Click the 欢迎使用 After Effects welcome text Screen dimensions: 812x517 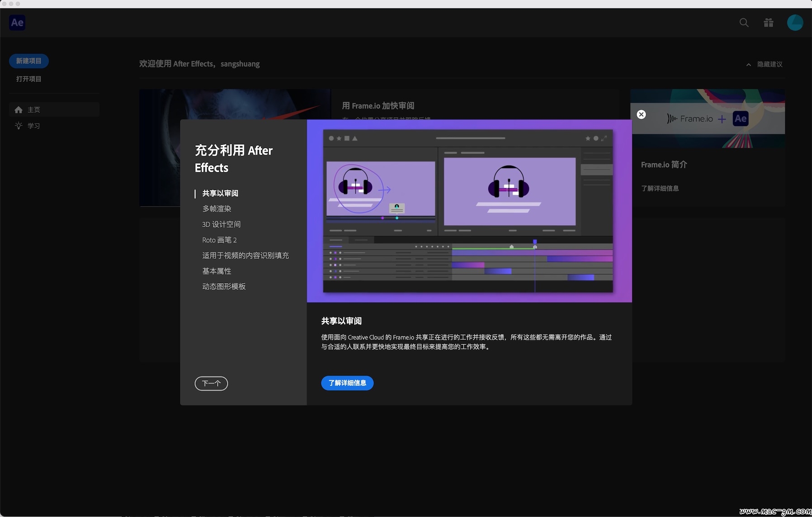pyautogui.click(x=199, y=64)
